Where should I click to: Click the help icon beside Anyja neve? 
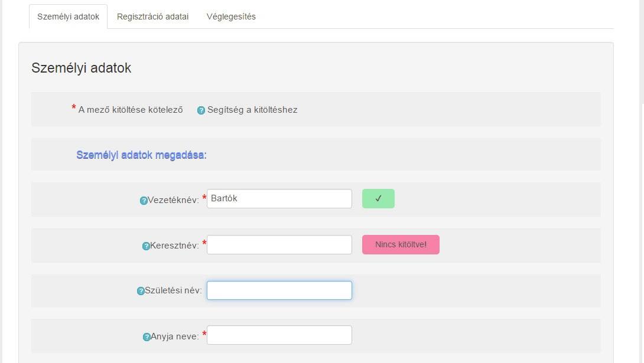coord(147,337)
